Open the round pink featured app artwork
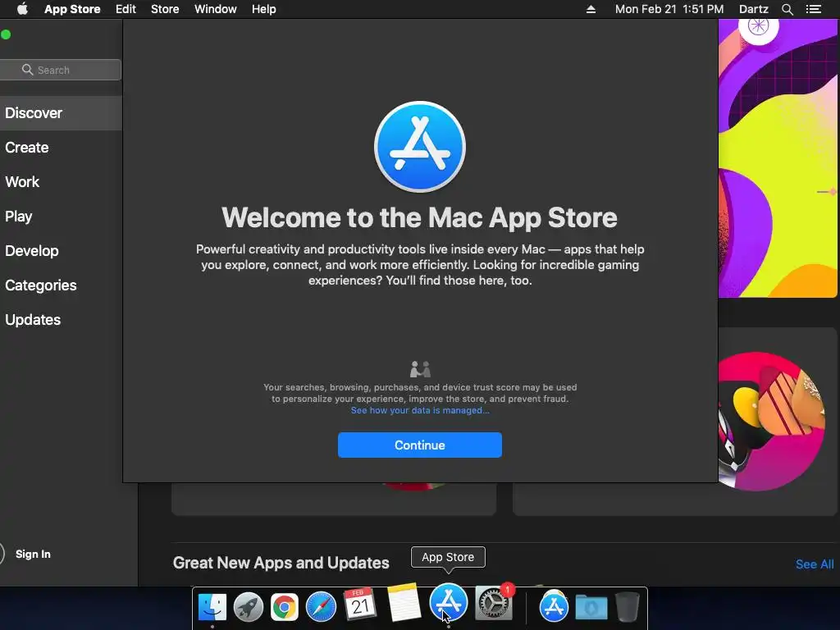This screenshot has width=840, height=630. click(x=771, y=421)
